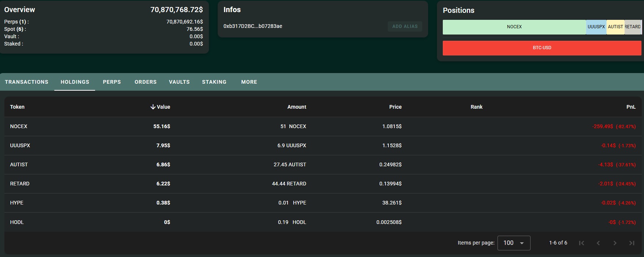Image resolution: width=644 pixels, height=257 pixels.
Task: Click the Vault overview label
Action: coord(11,36)
